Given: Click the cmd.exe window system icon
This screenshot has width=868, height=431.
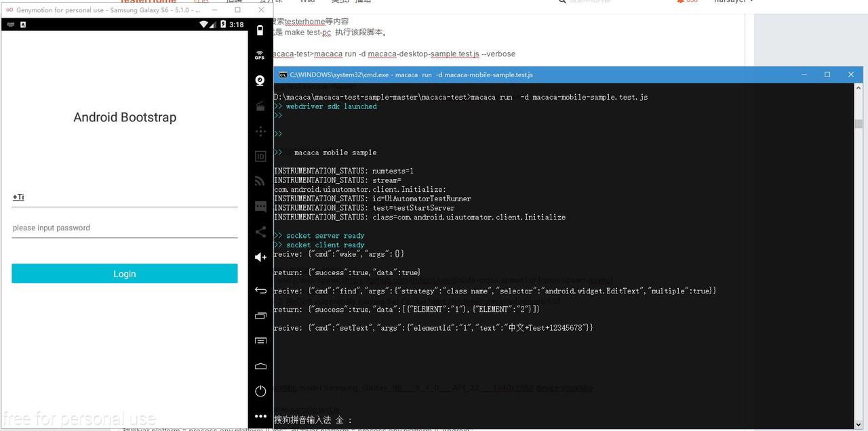Looking at the screenshot, I should 283,75.
